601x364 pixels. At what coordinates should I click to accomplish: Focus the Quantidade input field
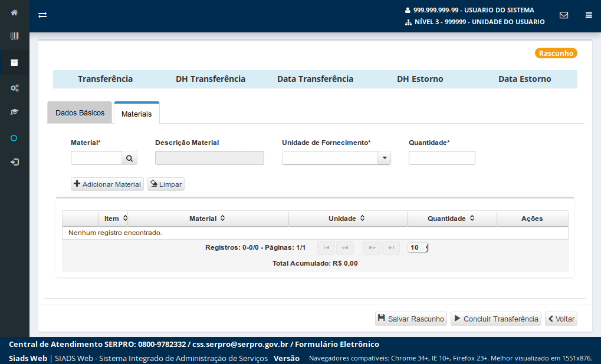pos(442,158)
